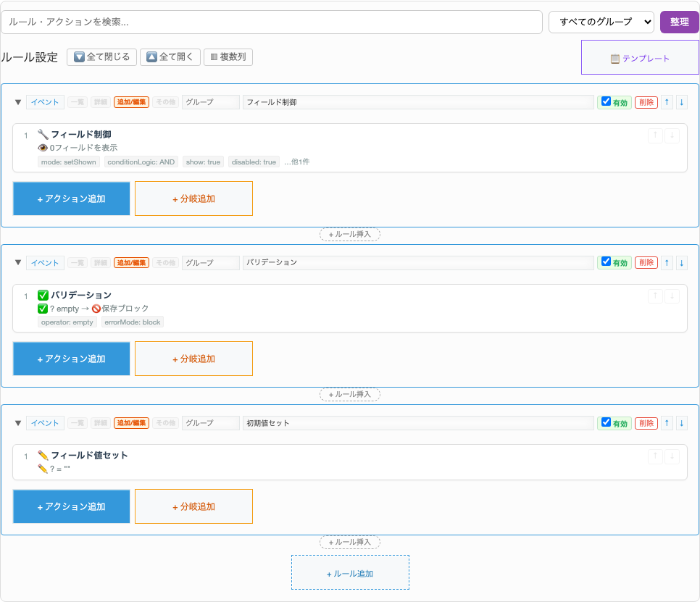Screen dimensions: 700x602
Task: Move the バリデーション action card down
Action: pyautogui.click(x=672, y=296)
